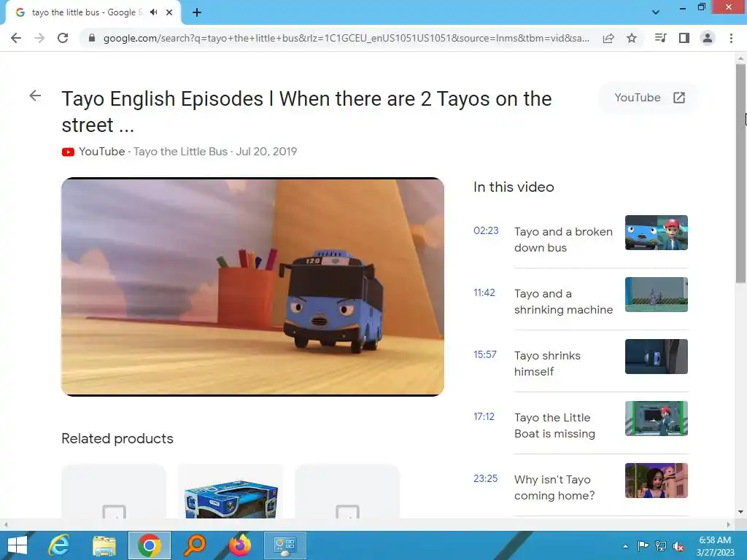Open File Explorer from the taskbar
This screenshot has width=747, height=560.
tap(104, 545)
